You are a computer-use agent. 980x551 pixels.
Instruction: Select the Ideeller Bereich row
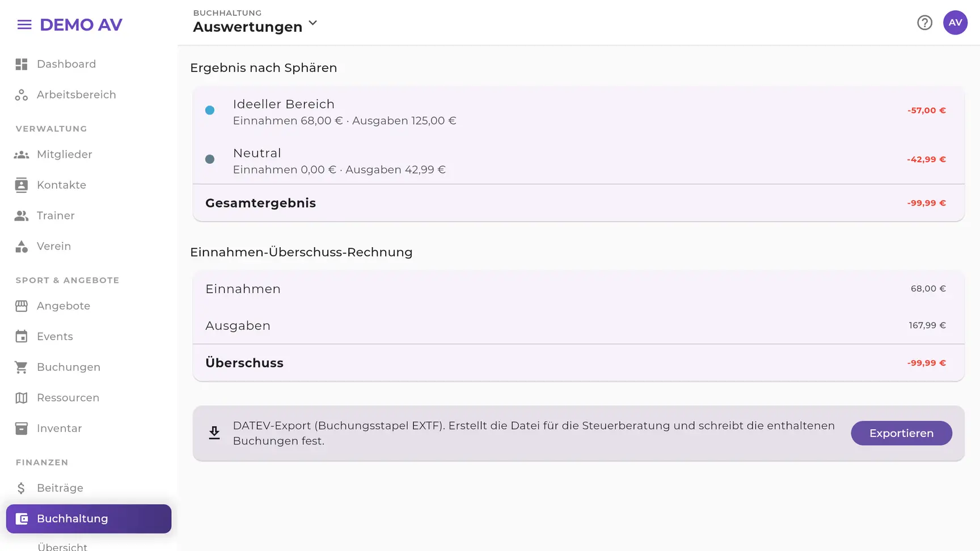click(x=578, y=112)
